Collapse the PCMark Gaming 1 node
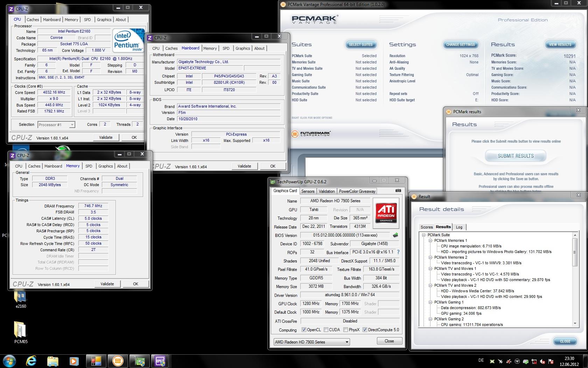Image resolution: width=588 pixels, height=368 pixels. (x=430, y=302)
